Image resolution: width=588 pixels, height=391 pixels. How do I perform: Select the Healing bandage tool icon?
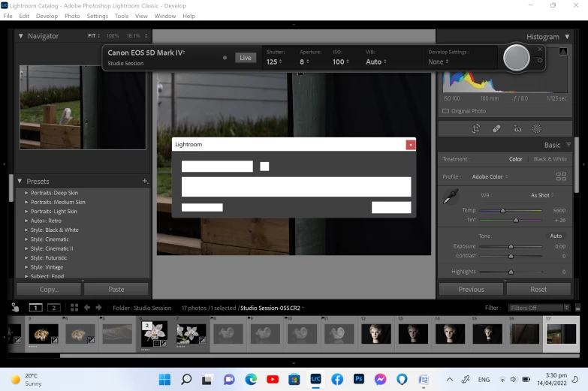[x=496, y=129]
